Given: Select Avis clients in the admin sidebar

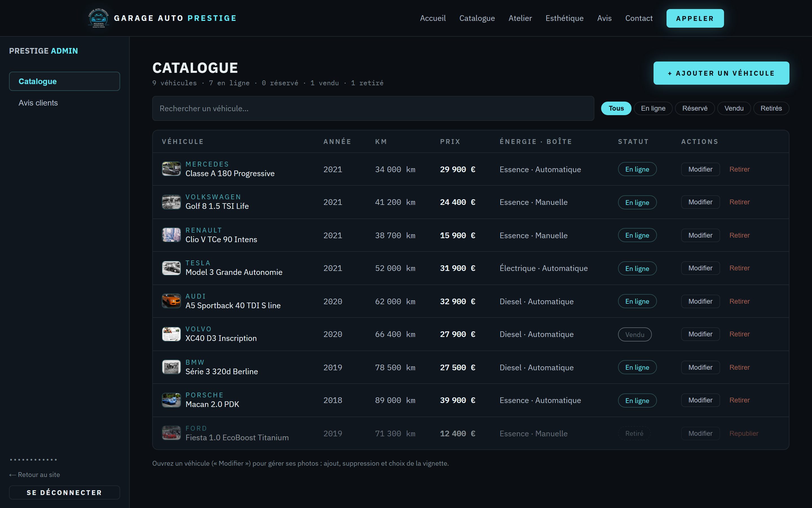Looking at the screenshot, I should [64, 103].
